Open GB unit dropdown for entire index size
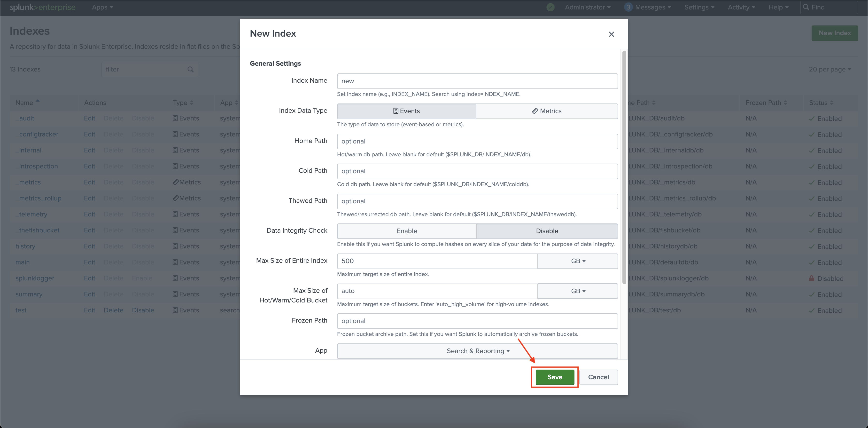The width and height of the screenshot is (868, 428). [x=578, y=261]
